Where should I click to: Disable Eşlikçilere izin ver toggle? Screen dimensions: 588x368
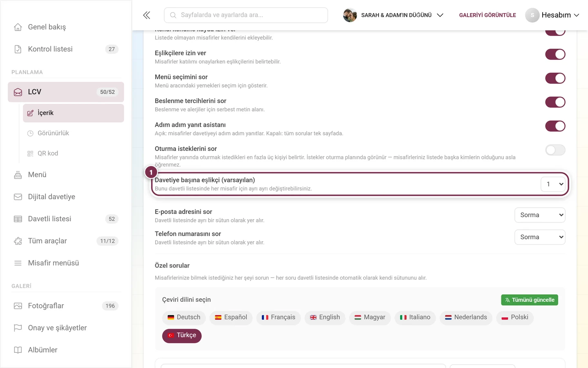(555, 54)
